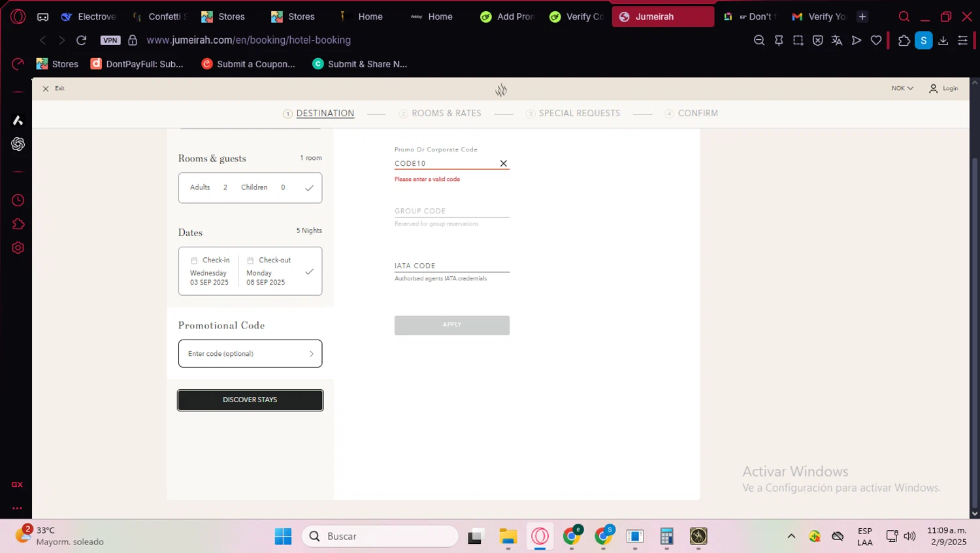Expand the NOK currency dropdown
This screenshot has height=553, width=980.
[902, 88]
